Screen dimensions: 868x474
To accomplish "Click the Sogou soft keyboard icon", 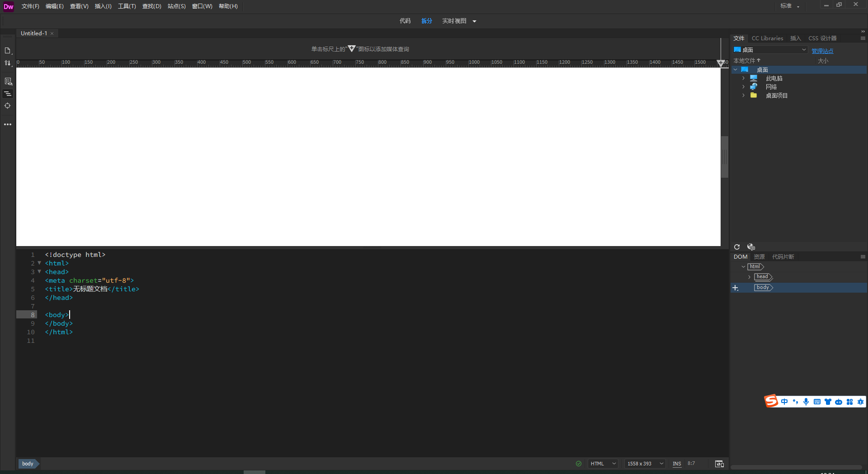I will click(817, 402).
